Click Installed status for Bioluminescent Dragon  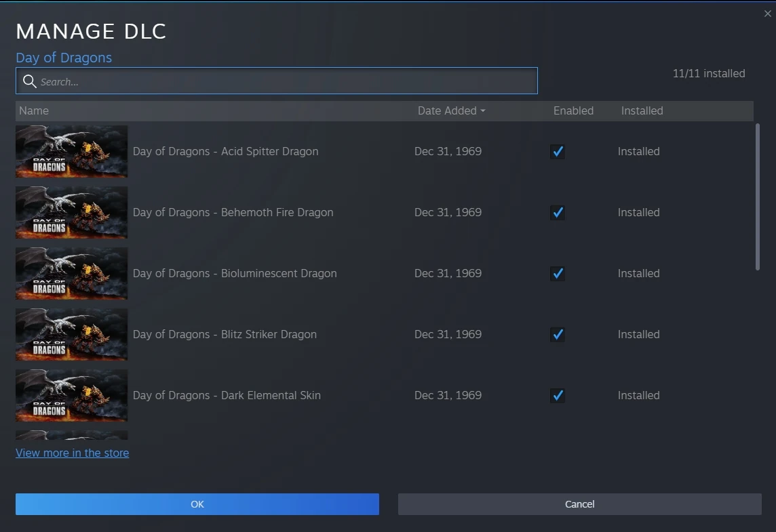[x=638, y=273]
